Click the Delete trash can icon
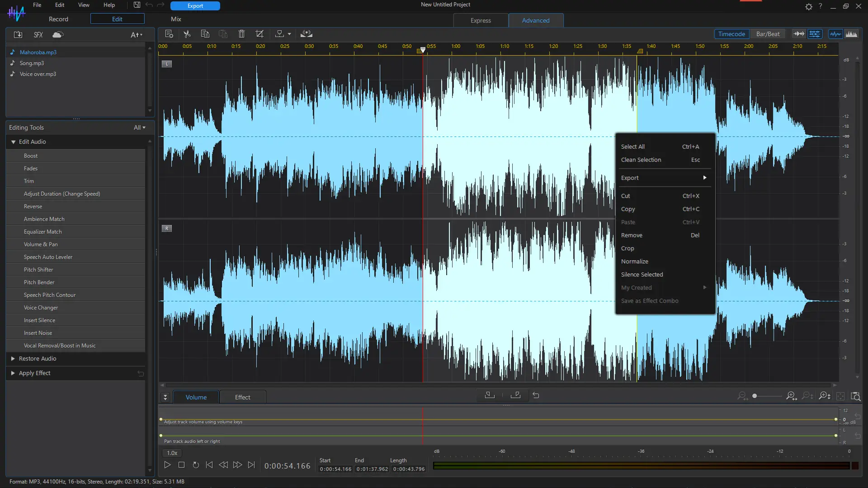Screen dimensions: 868x488 pos(241,34)
